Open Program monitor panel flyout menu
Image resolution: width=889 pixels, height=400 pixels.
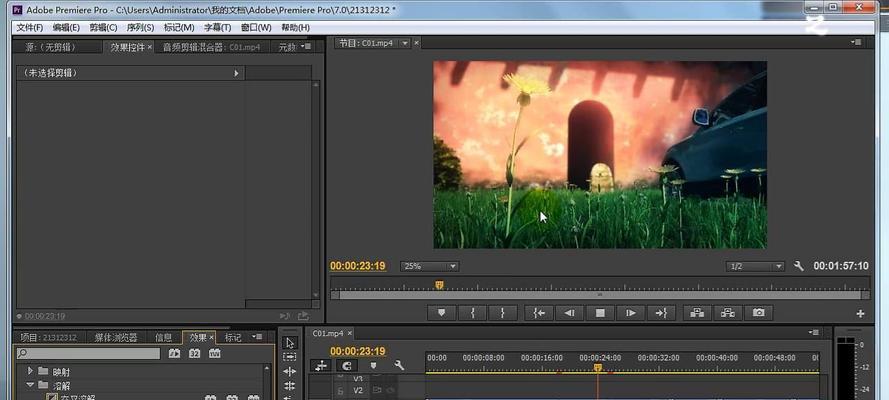tap(856, 42)
